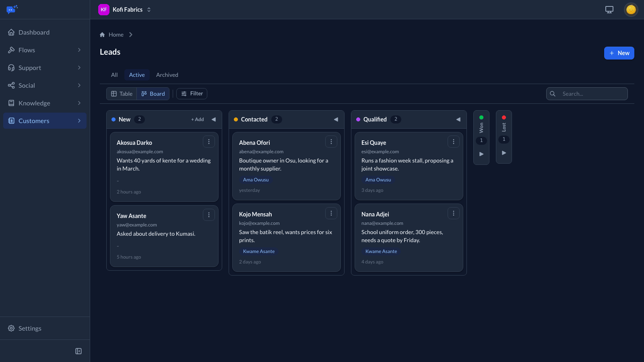Open options menu for Nana Adjei card
Image resolution: width=644 pixels, height=362 pixels.
point(454,213)
